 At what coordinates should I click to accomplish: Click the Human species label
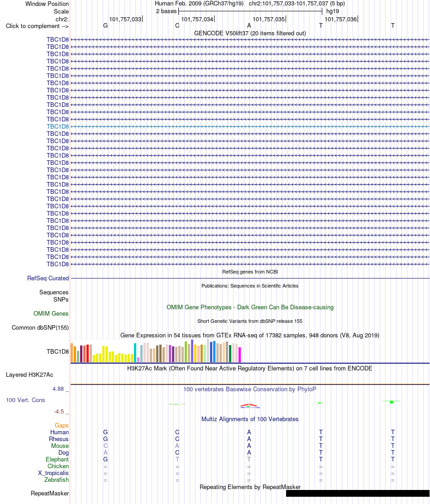pyautogui.click(x=59, y=432)
